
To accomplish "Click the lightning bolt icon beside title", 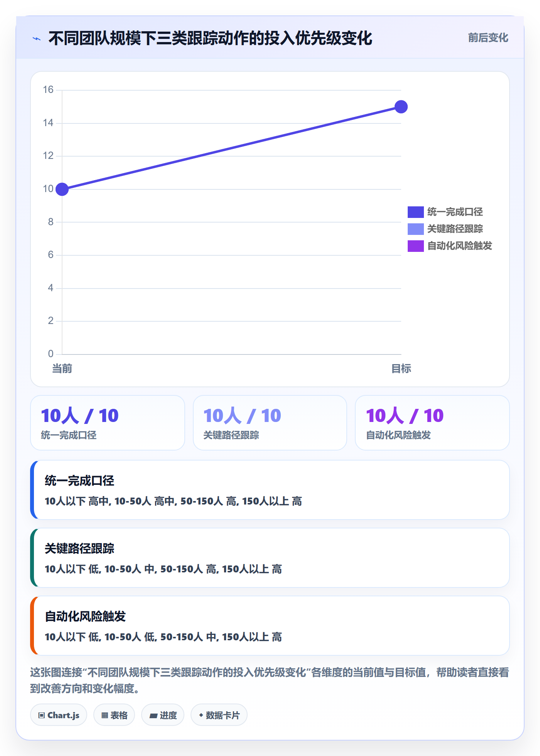I will click(x=37, y=39).
